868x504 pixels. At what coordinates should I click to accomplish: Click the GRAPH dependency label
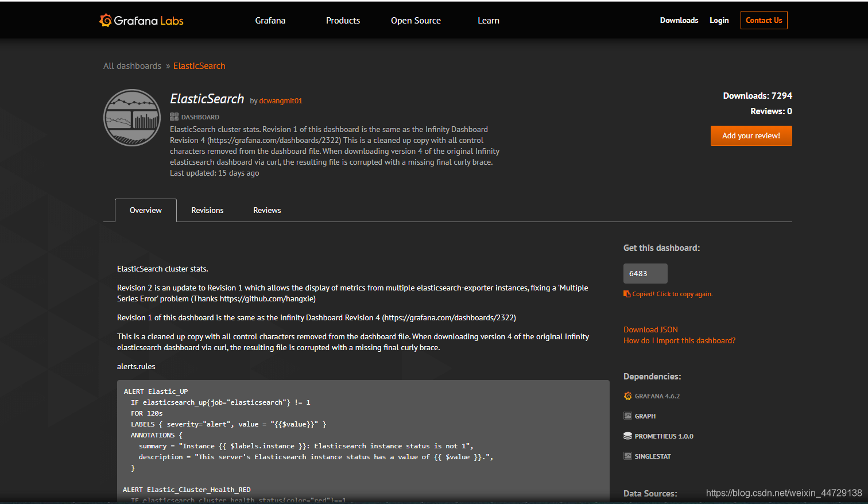[x=645, y=416]
